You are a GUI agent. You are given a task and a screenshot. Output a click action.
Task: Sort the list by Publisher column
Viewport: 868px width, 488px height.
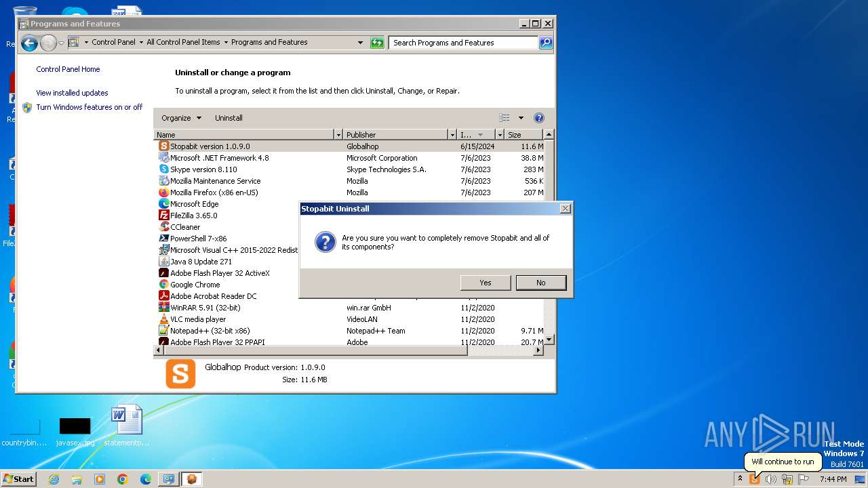click(395, 135)
